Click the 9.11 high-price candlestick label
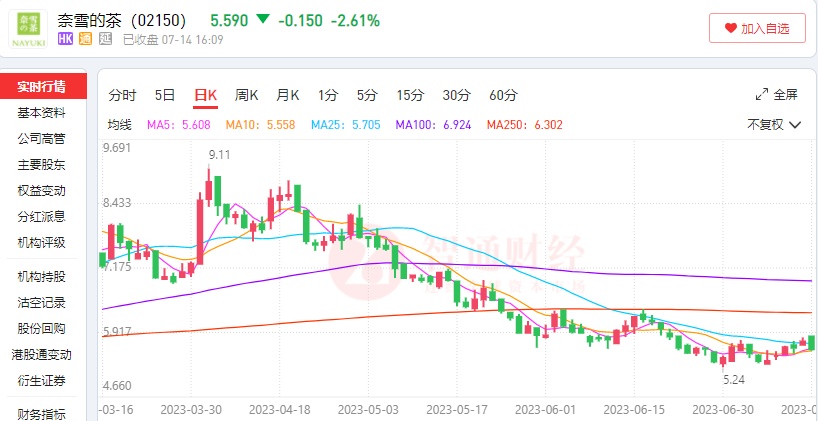The image size is (818, 421). (219, 154)
